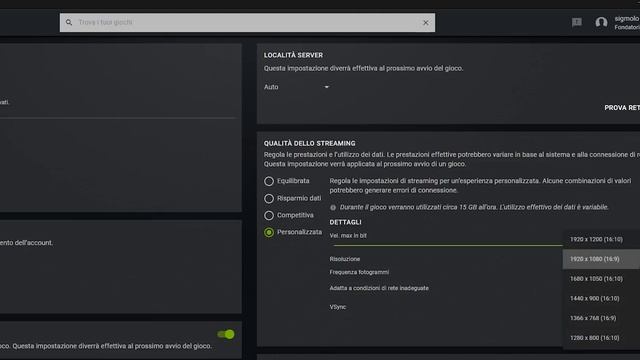Select the Personalizzata radio option

point(269,232)
